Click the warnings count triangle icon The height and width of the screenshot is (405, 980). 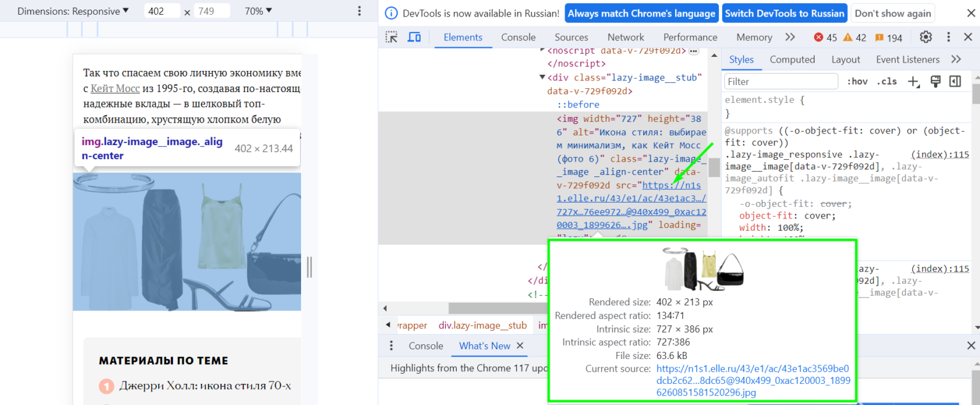(x=848, y=38)
